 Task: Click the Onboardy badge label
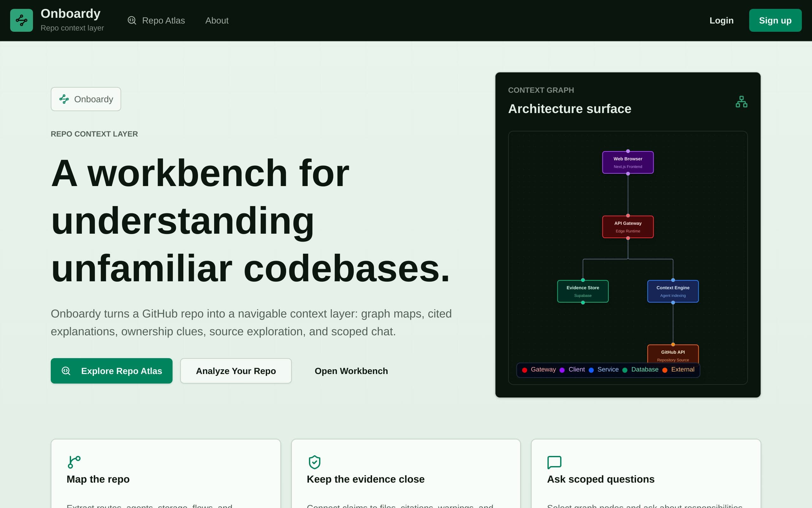point(94,99)
